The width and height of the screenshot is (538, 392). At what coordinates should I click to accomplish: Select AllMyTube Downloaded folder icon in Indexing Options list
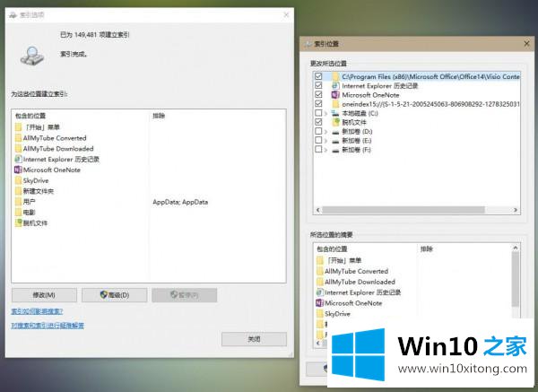click(18, 149)
